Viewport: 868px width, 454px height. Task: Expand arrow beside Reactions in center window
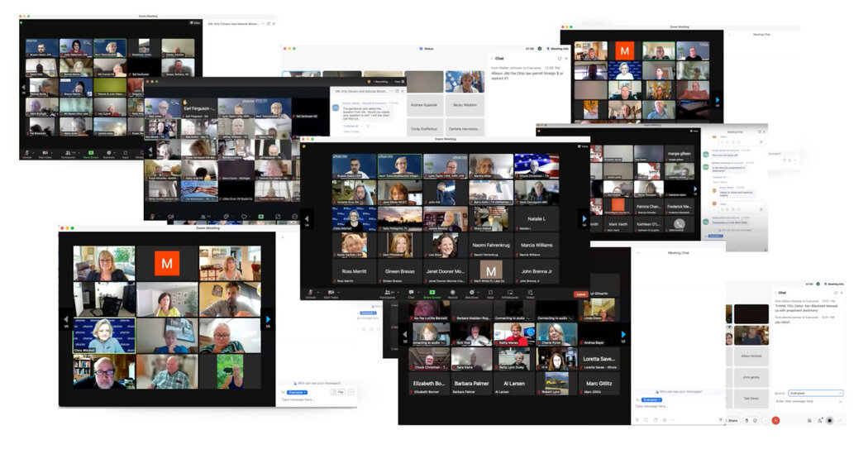[x=478, y=292]
